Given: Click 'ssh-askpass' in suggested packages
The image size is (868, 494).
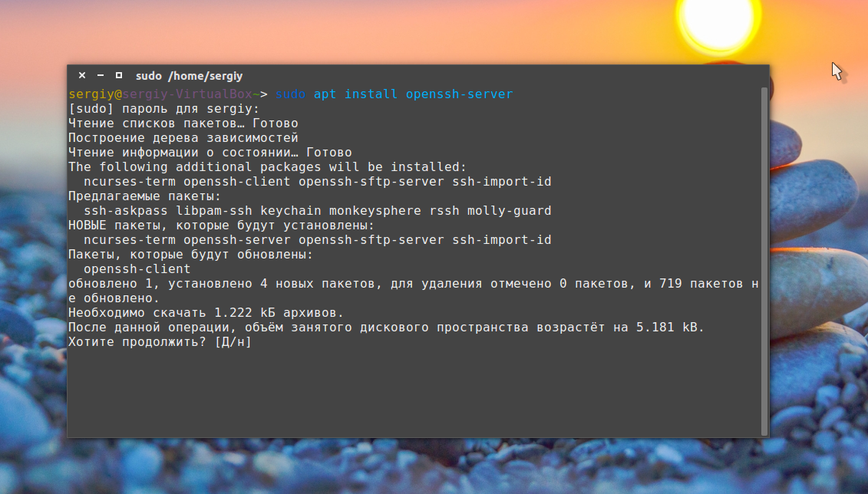Looking at the screenshot, I should click(x=126, y=211).
